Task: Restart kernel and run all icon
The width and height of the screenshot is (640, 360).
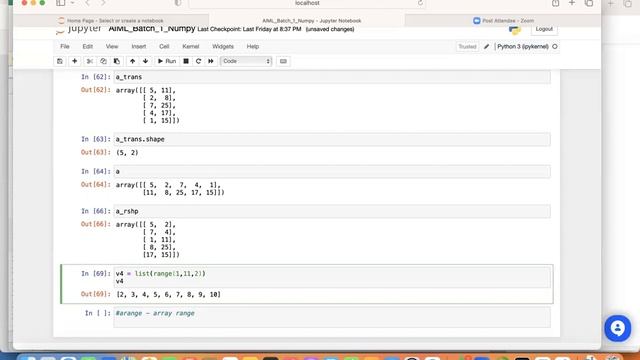Action: [211, 61]
